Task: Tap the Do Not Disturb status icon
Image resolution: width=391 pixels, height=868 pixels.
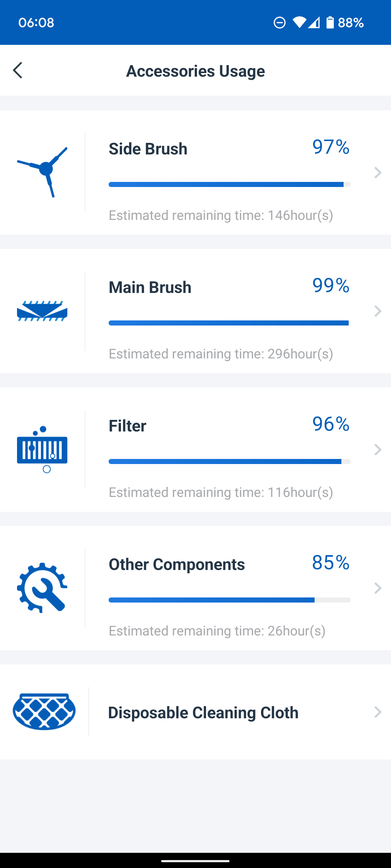Action: tap(279, 23)
